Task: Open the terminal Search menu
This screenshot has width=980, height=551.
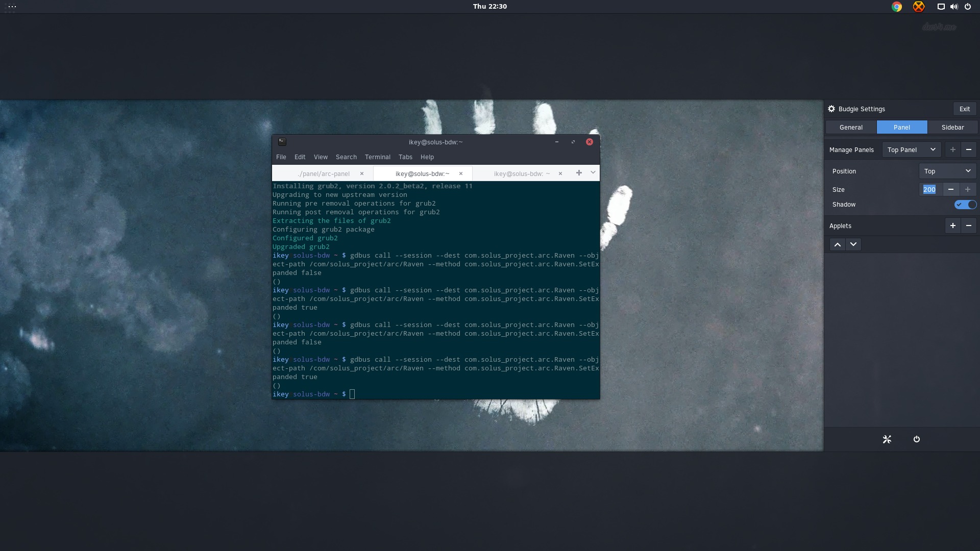Action: coord(346,157)
